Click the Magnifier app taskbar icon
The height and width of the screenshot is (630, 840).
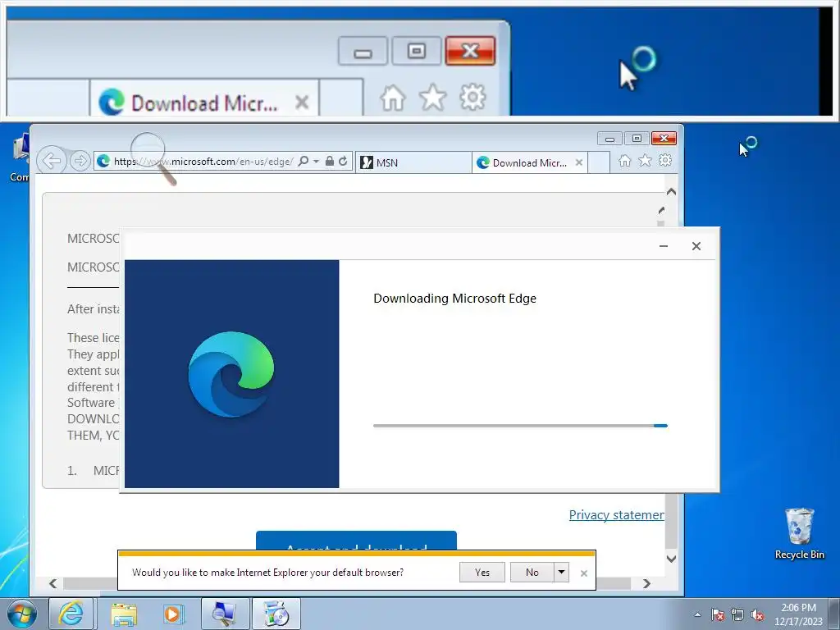(x=225, y=614)
